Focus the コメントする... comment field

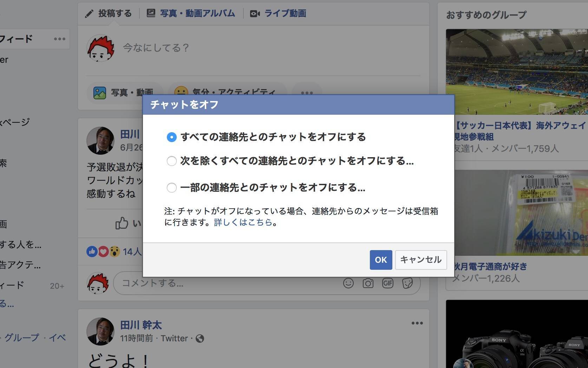coord(228,283)
